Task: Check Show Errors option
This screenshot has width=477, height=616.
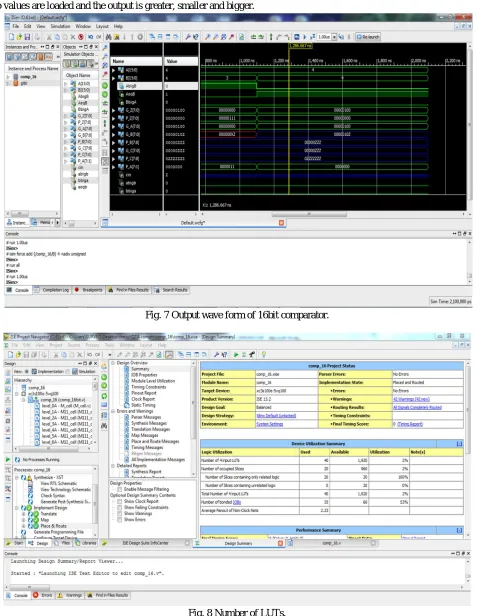Action: click(119, 520)
